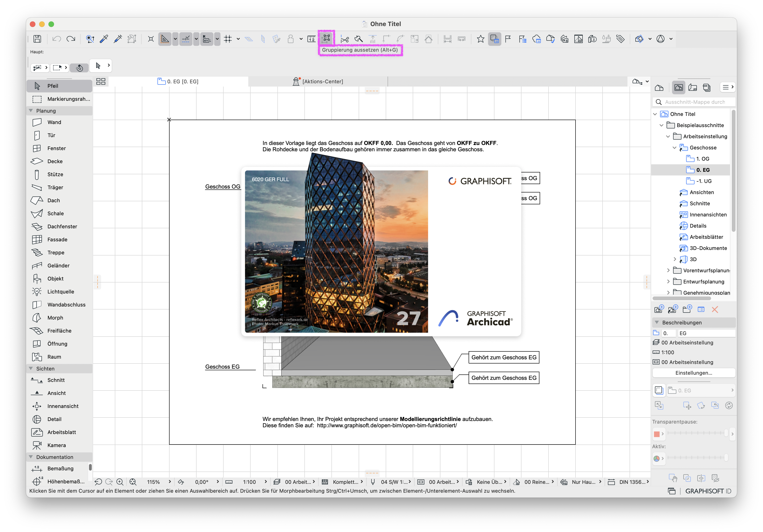
Task: Collapse the Planung tool group
Action: 31,111
